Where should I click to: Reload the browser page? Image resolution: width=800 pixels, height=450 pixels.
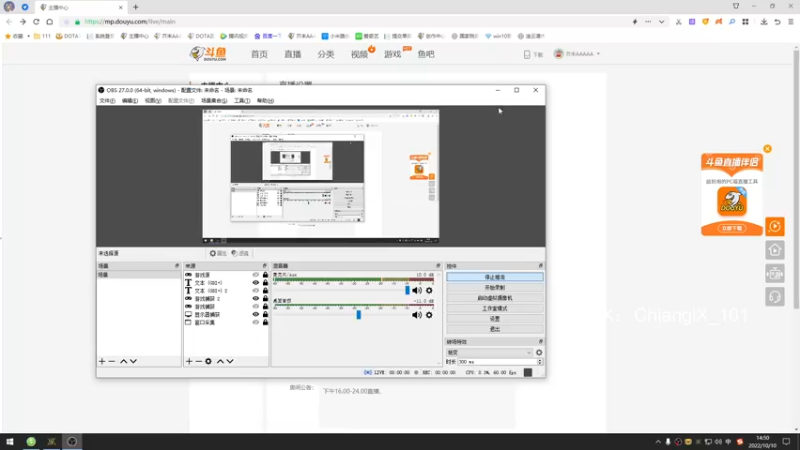pyautogui.click(x=36, y=22)
